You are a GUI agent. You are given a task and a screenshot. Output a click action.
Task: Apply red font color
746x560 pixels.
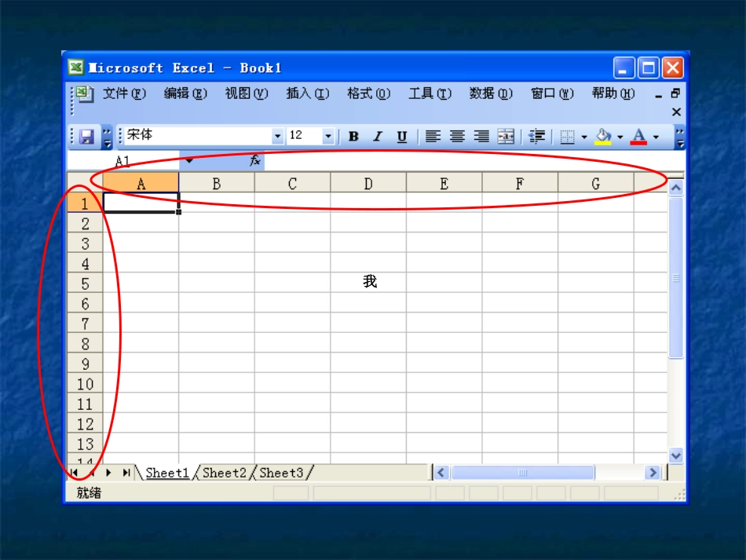(638, 137)
